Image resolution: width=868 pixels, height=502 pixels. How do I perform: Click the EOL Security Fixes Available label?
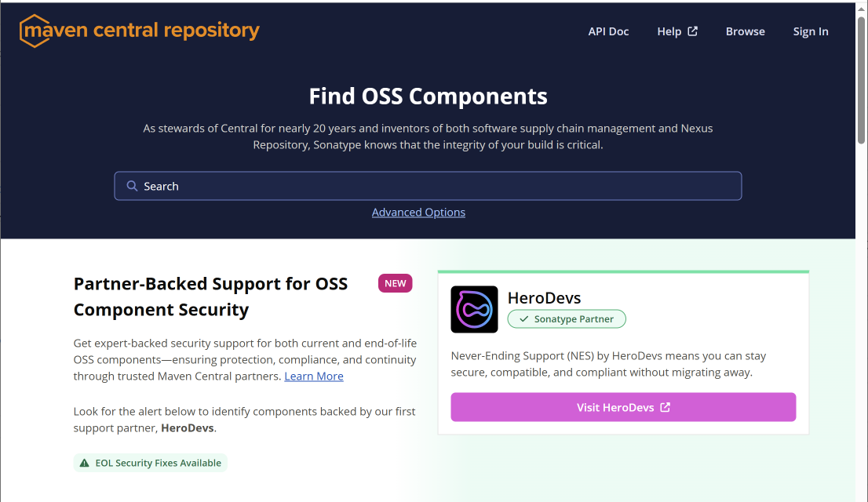(x=158, y=463)
